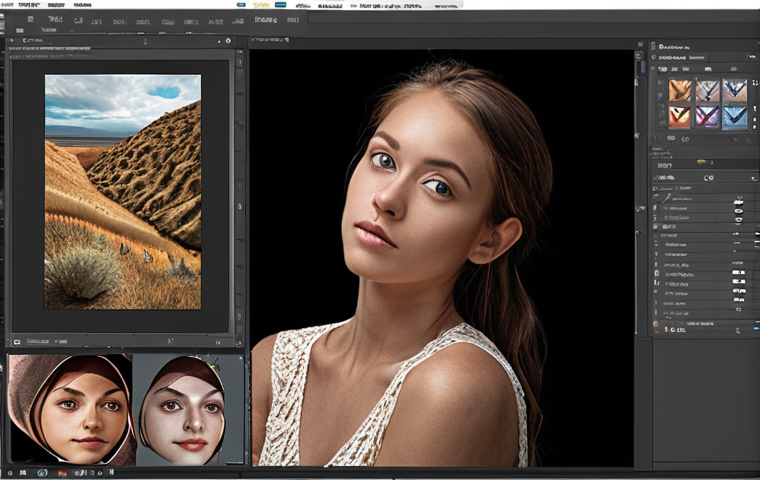760x480 pixels.
Task: Click the small blue badge in the top white bar
Action: pyautogui.click(x=241, y=5)
